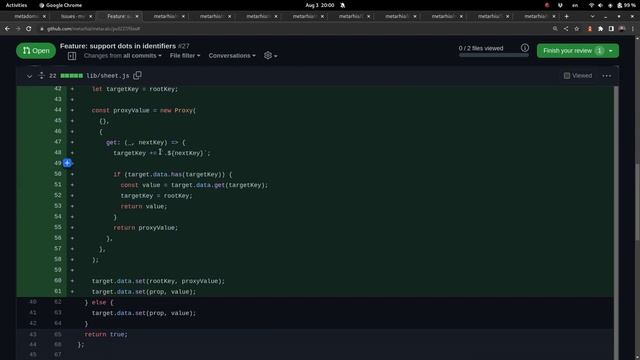This screenshot has height=360, width=640.
Task: Open the Conversations dropdown
Action: pyautogui.click(x=232, y=56)
